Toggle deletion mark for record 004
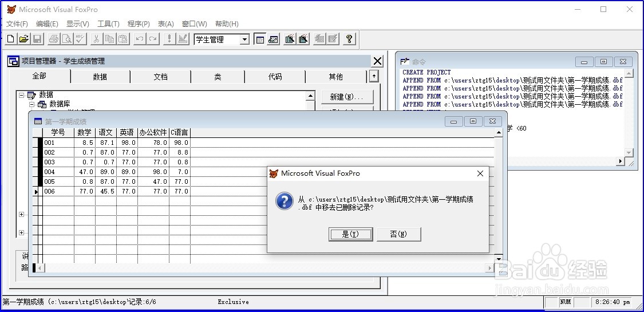Image resolution: width=644 pixels, height=312 pixels. click(x=40, y=172)
